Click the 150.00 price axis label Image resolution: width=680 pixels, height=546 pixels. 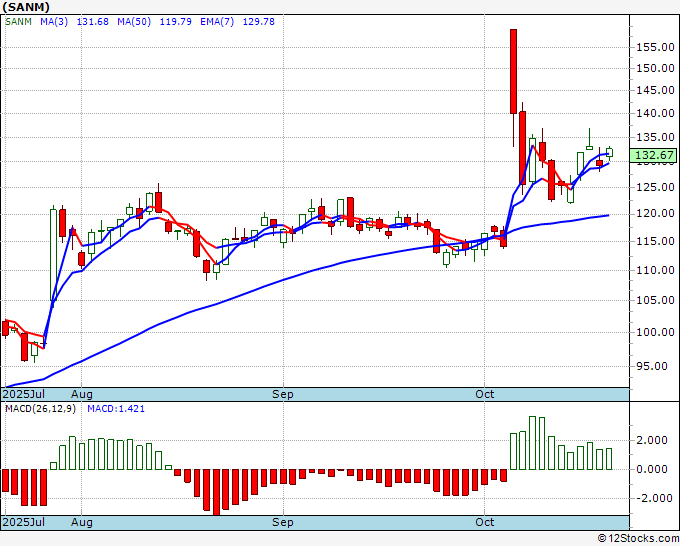[655, 68]
